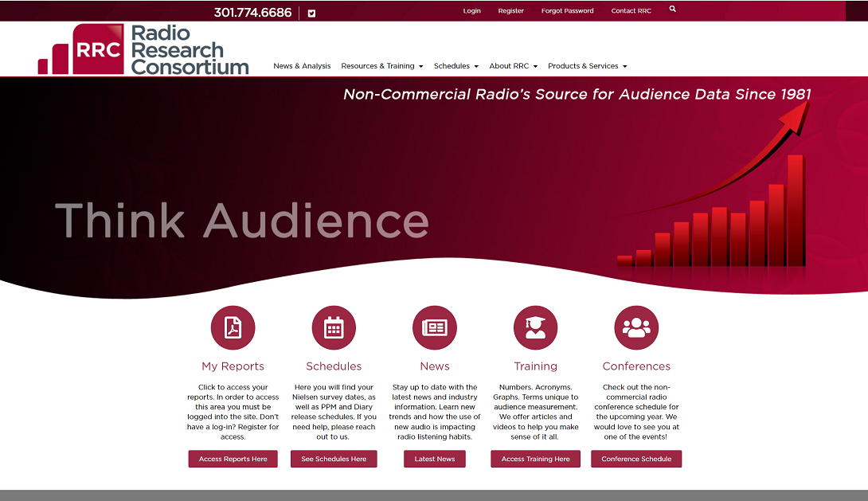Click the Schedules card heading

(x=334, y=366)
